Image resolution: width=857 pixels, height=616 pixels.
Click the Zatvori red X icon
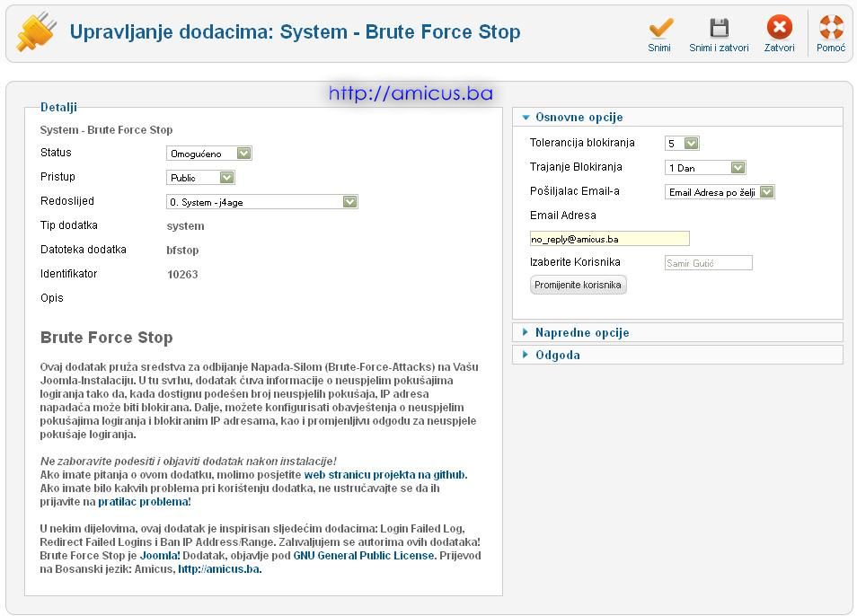click(780, 27)
